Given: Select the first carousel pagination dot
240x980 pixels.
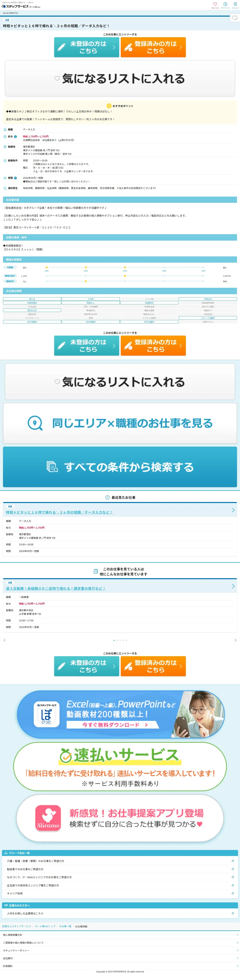Looking at the screenshot, I should coord(114,640).
